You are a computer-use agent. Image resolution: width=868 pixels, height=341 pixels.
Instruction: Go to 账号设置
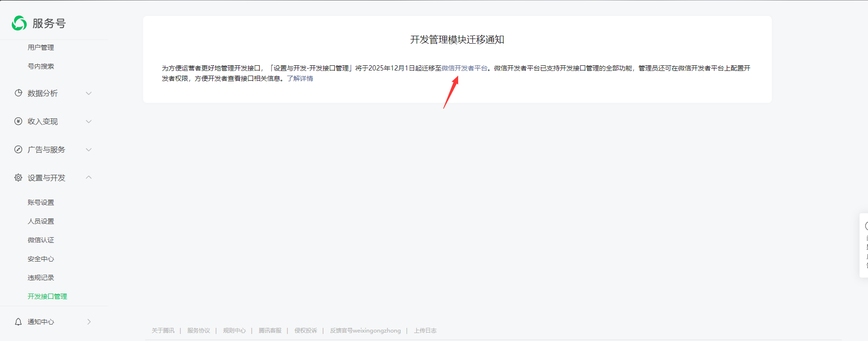pyautogui.click(x=41, y=202)
